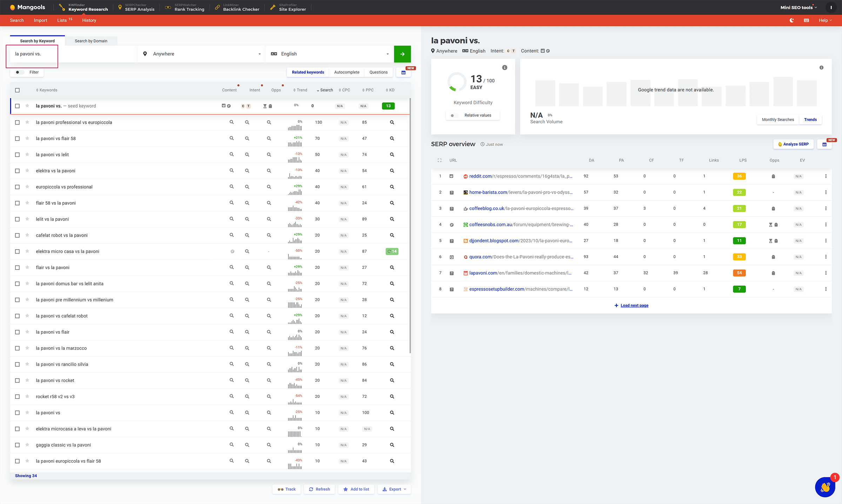Check la pavoni professional vs europiccola checkbox
This screenshot has height=504, width=842.
(x=17, y=122)
